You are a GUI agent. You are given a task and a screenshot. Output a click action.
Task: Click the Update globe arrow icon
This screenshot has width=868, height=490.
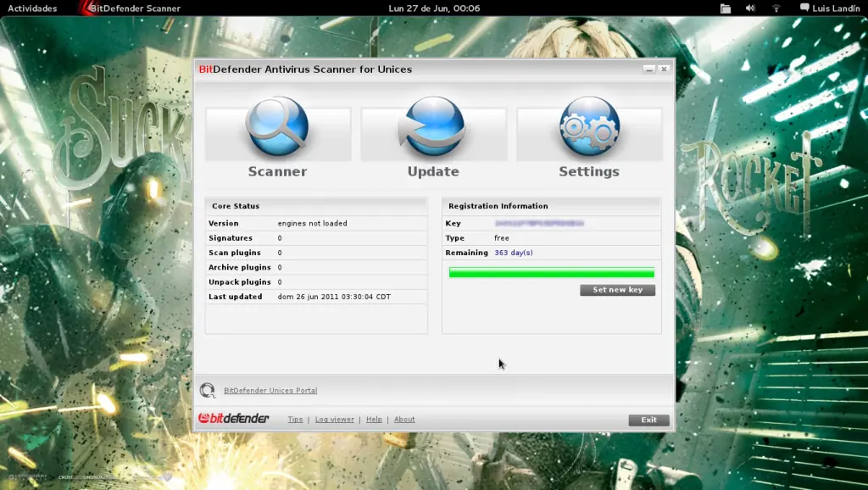click(433, 127)
